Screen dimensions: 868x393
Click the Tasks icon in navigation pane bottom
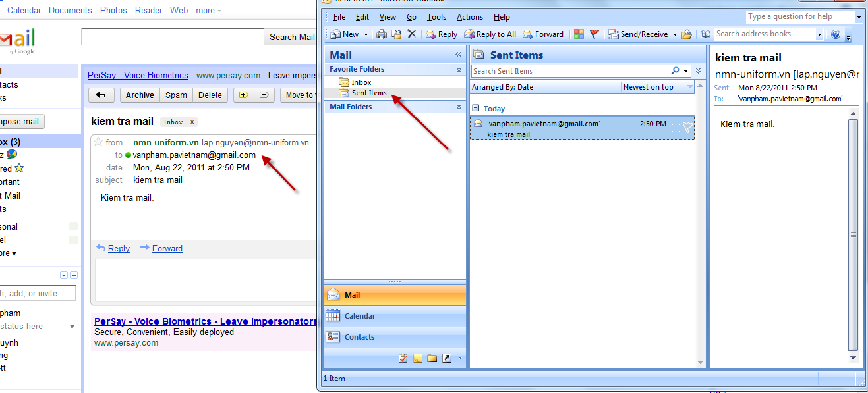[403, 359]
